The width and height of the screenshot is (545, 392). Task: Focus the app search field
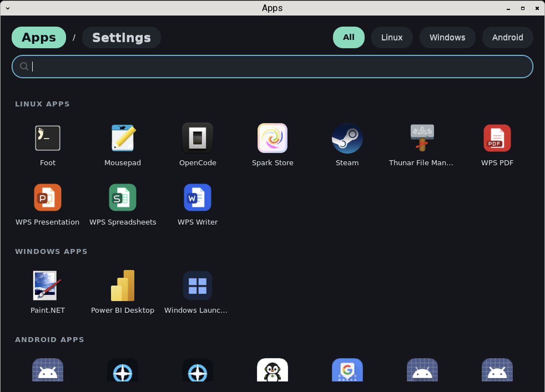coord(272,66)
